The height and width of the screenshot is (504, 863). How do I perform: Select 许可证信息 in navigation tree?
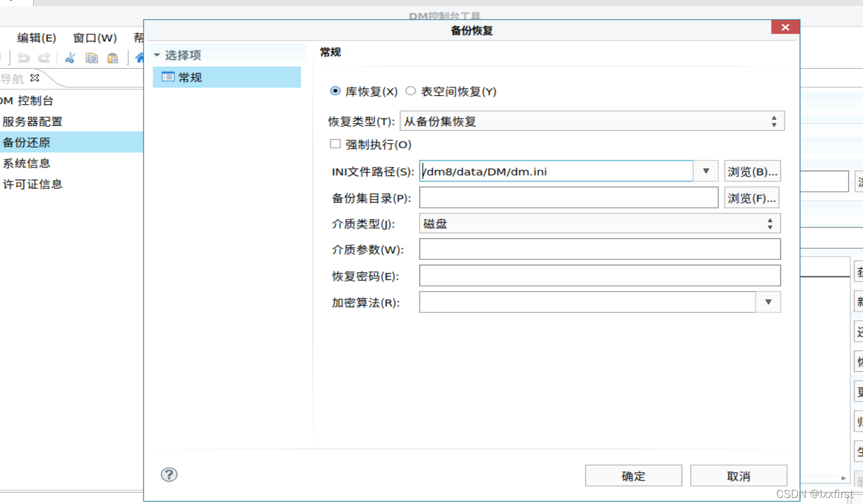coord(33,184)
